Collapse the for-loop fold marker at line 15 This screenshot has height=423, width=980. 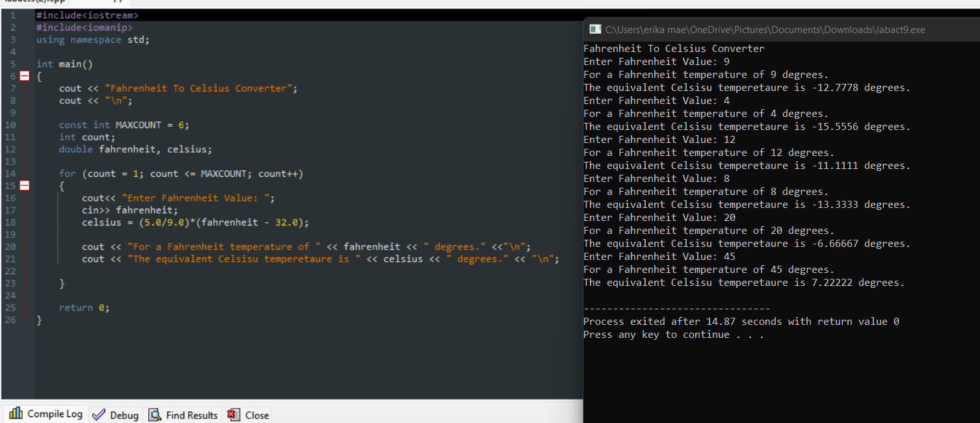pyautogui.click(x=25, y=186)
